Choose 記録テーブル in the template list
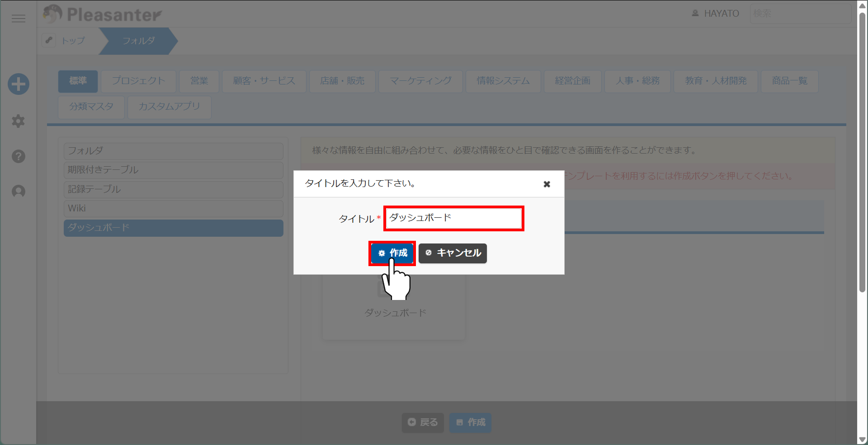This screenshot has width=868, height=445. [x=174, y=189]
